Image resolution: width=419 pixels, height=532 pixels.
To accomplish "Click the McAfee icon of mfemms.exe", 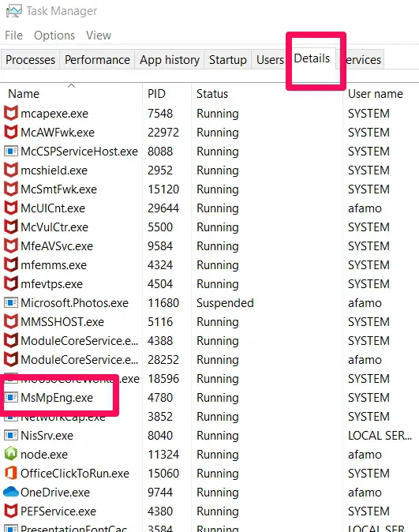I will point(11,265).
